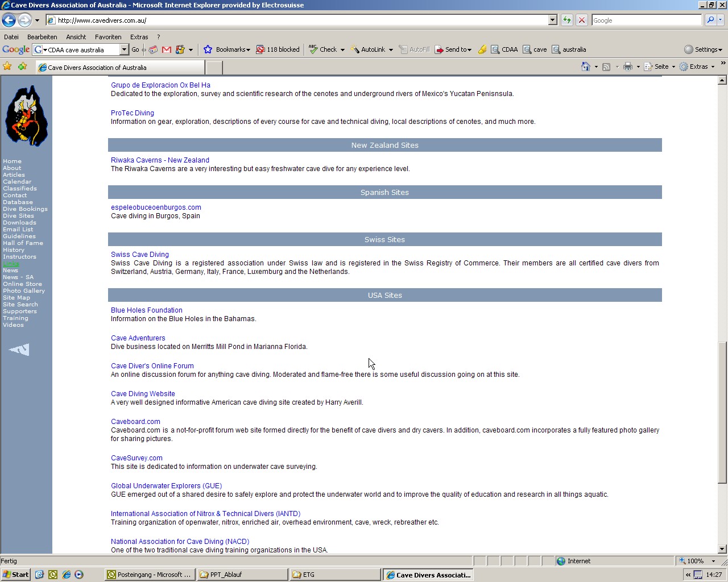This screenshot has width=728, height=582.
Task: Switch to Posteingang - Microsoft taskbar item
Action: [x=150, y=575]
